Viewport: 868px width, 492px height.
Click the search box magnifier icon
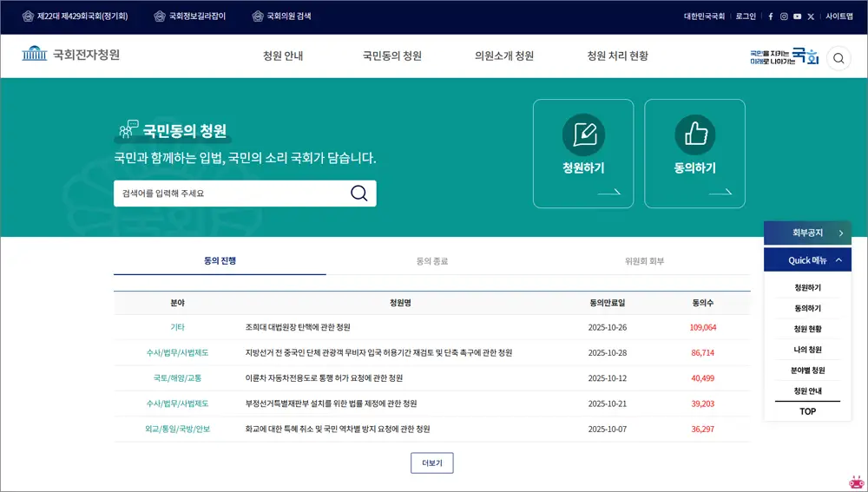pos(358,194)
